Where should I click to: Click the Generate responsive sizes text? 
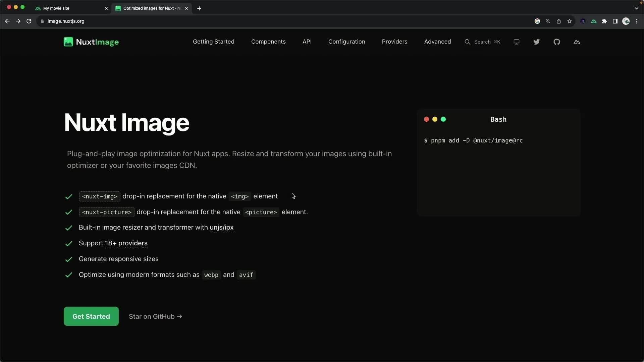tap(119, 259)
